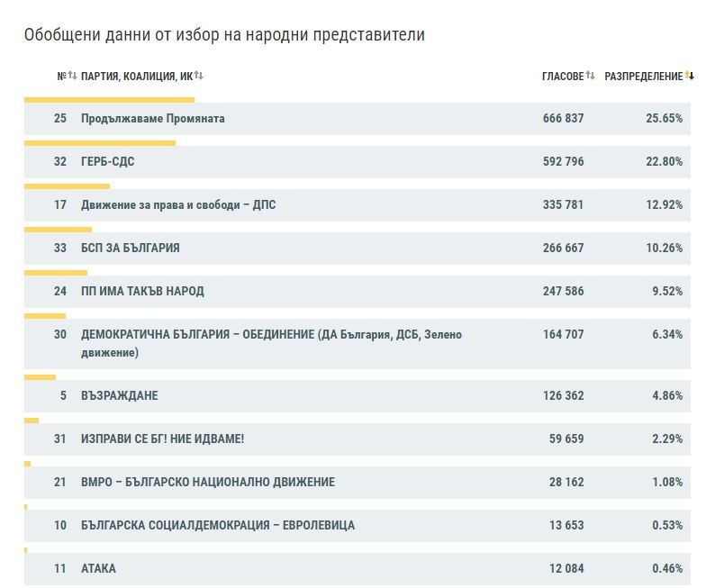Click ballot number 32
Viewport: 706px width, 588px height.
(60, 162)
